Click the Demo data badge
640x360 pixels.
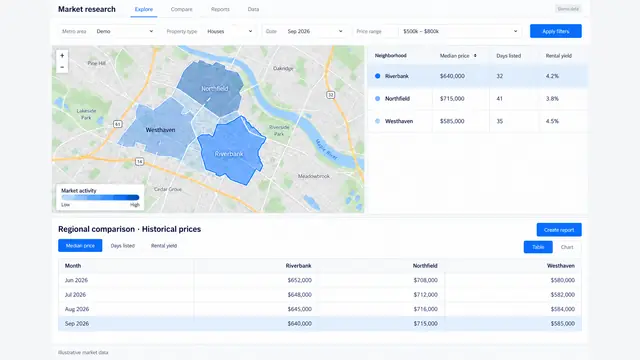568,9
